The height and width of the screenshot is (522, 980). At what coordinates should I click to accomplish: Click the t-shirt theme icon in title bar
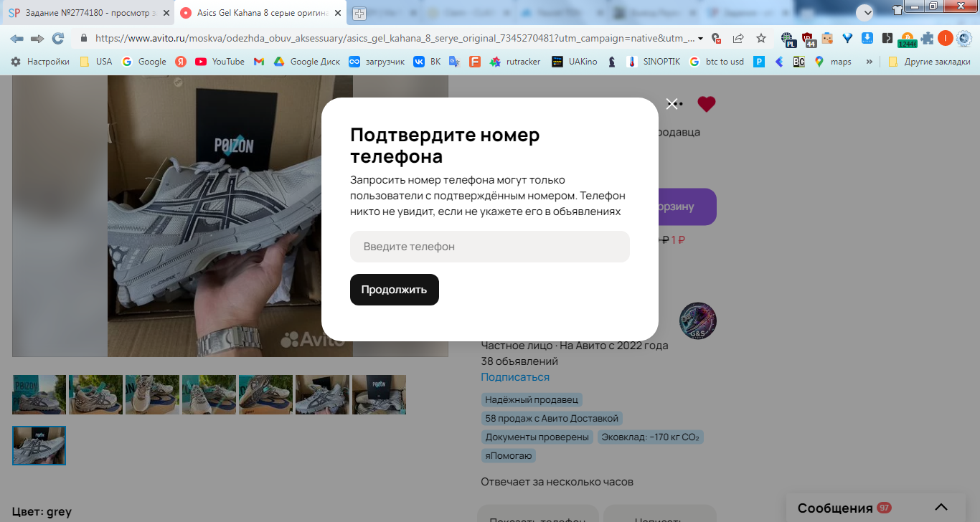[x=897, y=10]
